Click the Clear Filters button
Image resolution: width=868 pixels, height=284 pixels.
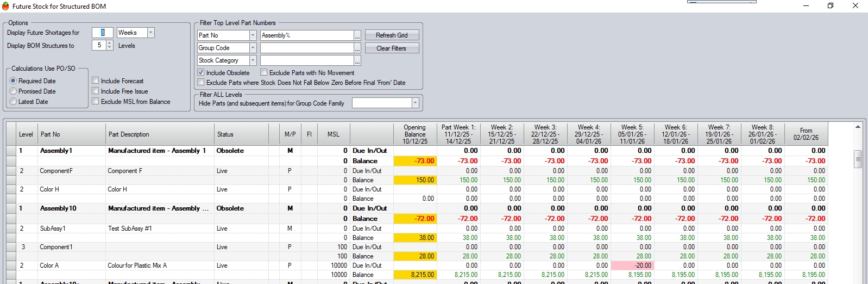[x=392, y=48]
